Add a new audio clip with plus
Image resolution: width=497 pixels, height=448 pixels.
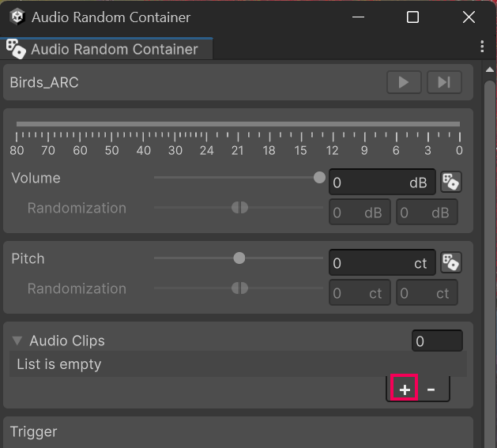tap(405, 389)
